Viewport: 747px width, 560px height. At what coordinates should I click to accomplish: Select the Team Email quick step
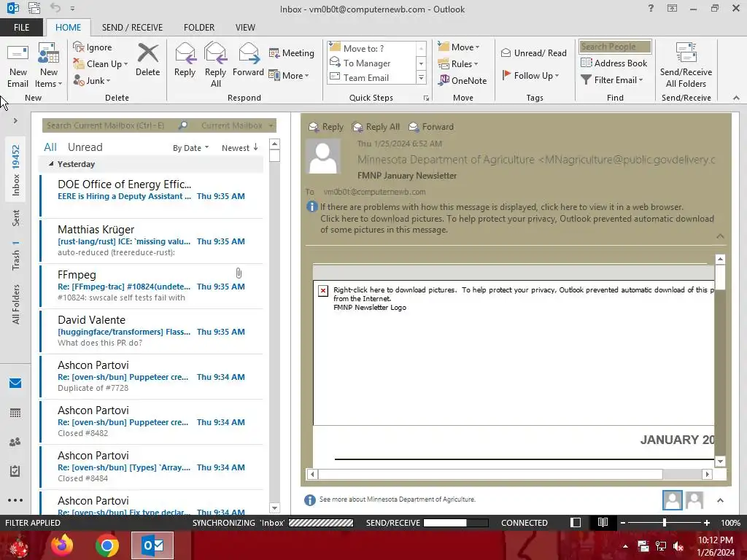[x=371, y=77]
